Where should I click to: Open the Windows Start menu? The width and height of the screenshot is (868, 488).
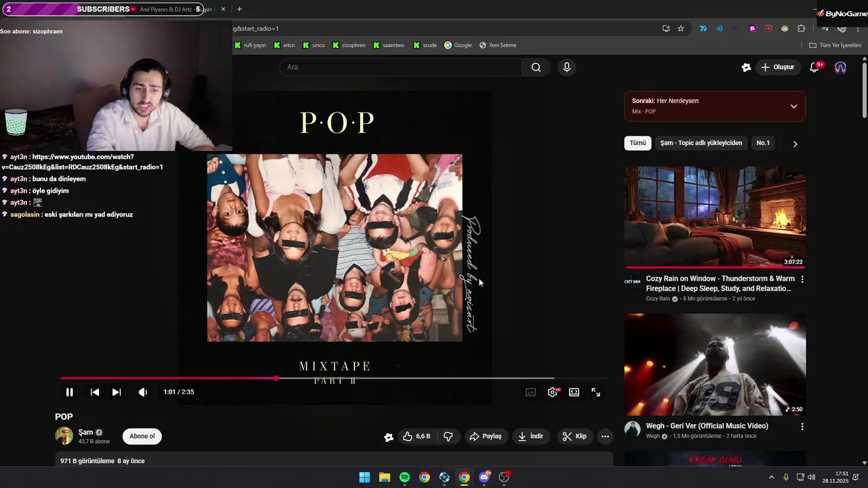pos(364,477)
